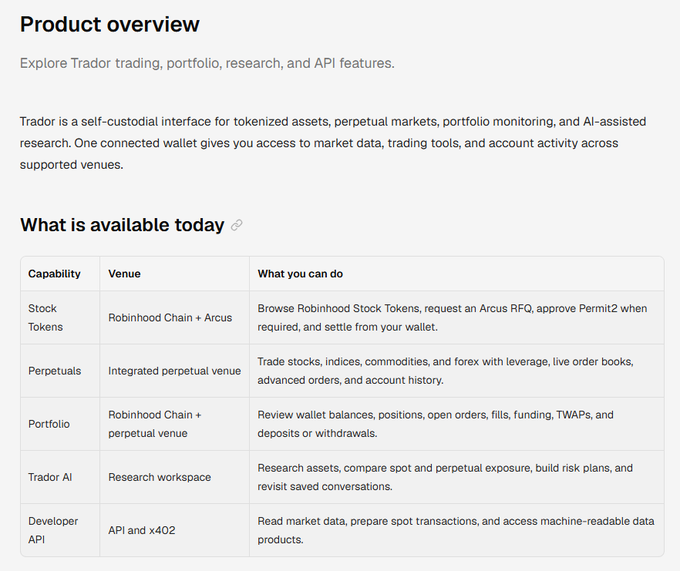Image resolution: width=680 pixels, height=571 pixels.
Task: Select the Trador AI capability cell
Action: (x=60, y=477)
